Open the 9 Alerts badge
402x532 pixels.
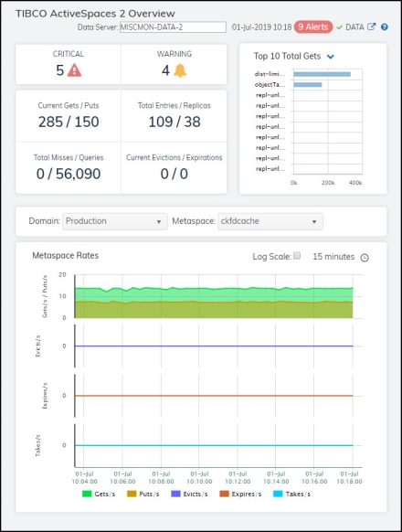point(313,27)
